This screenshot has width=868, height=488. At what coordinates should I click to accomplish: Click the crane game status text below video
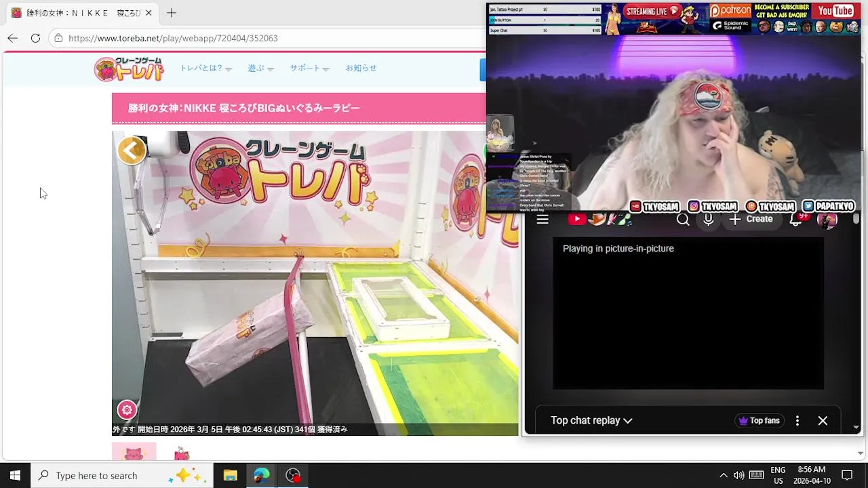point(230,429)
